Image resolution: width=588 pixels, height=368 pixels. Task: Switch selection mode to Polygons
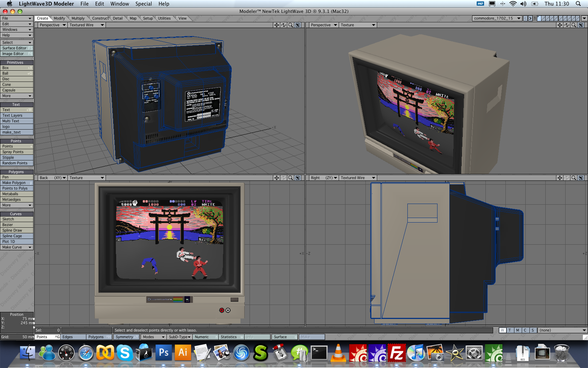(99, 337)
